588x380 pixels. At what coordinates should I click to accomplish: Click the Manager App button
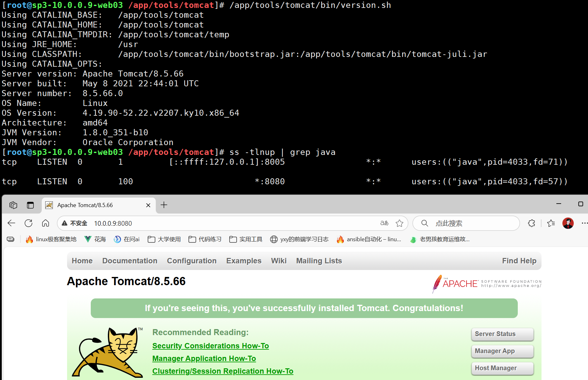coord(502,351)
